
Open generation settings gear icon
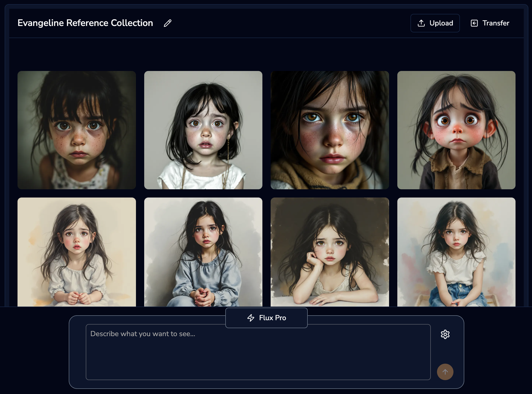pos(445,334)
